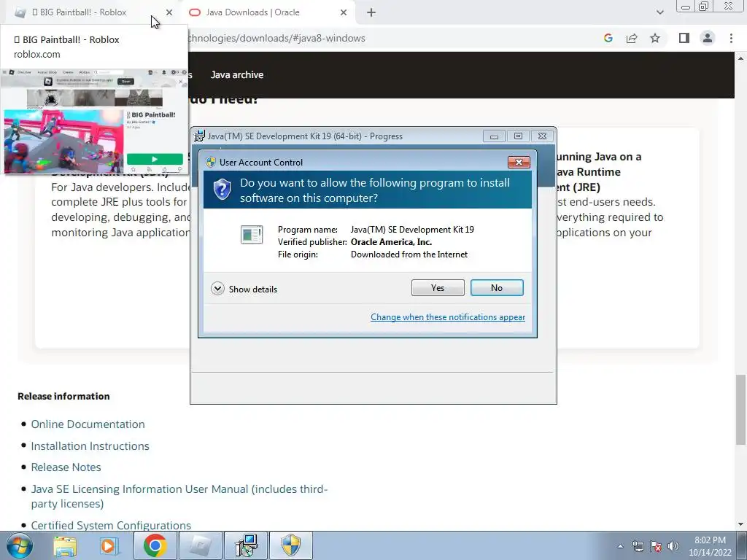Open Chrome side panel icon
The height and width of the screenshot is (560, 747).
(684, 38)
